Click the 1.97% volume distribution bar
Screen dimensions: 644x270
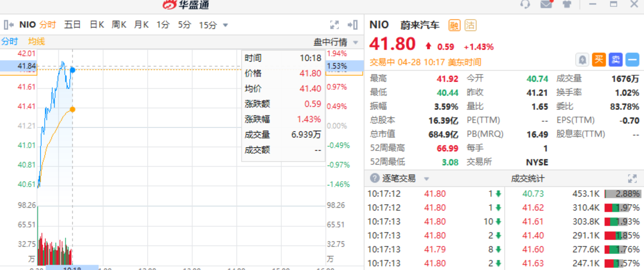[x=623, y=208]
